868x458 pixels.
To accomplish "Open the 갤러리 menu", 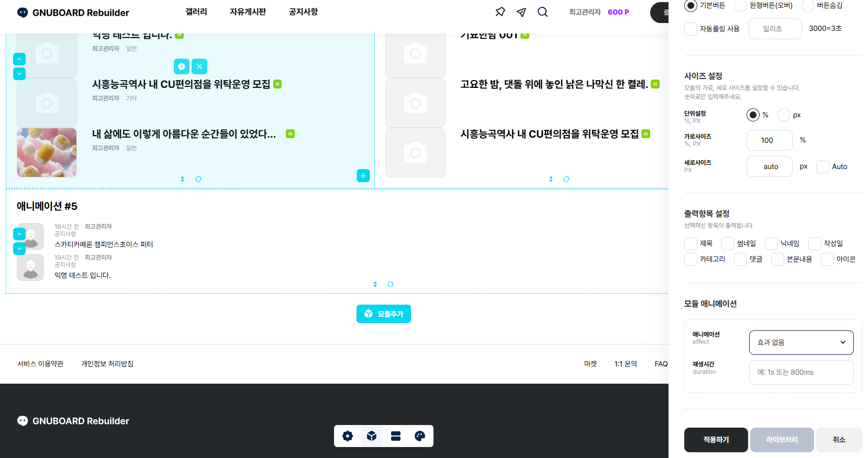I will coord(196,12).
